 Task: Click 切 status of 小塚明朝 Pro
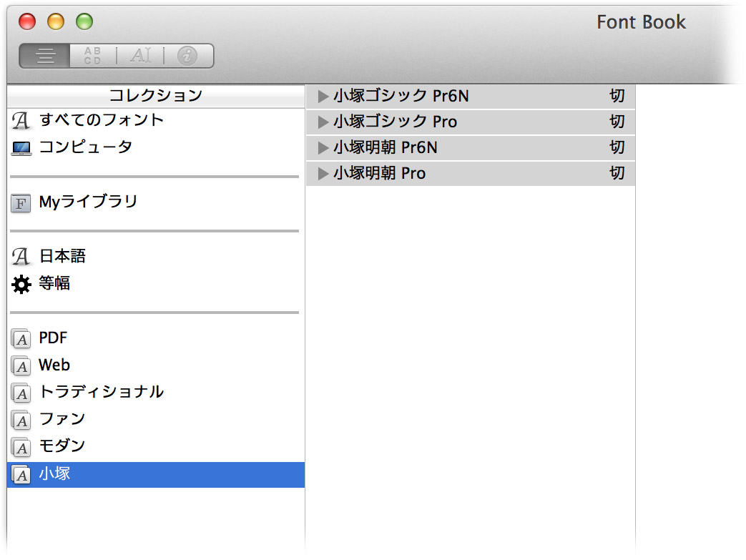(617, 173)
